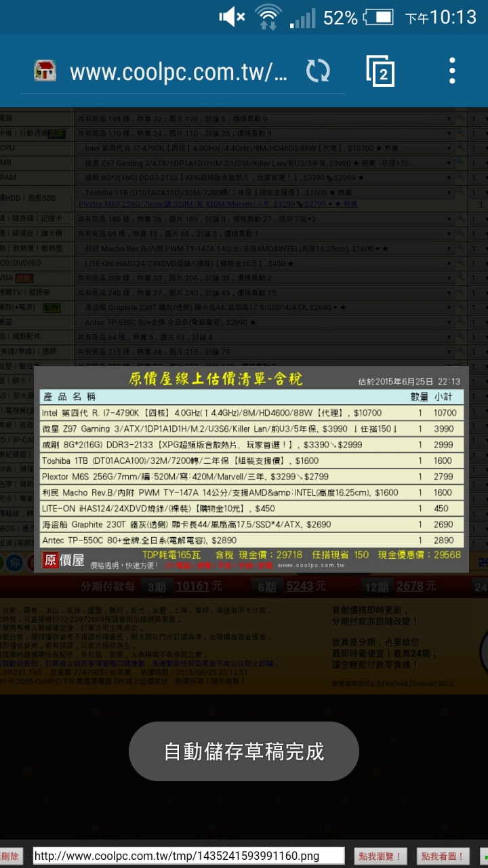Click the Intel i7-4790K row in quote
This screenshot has height=868, width=488.
[251, 412]
